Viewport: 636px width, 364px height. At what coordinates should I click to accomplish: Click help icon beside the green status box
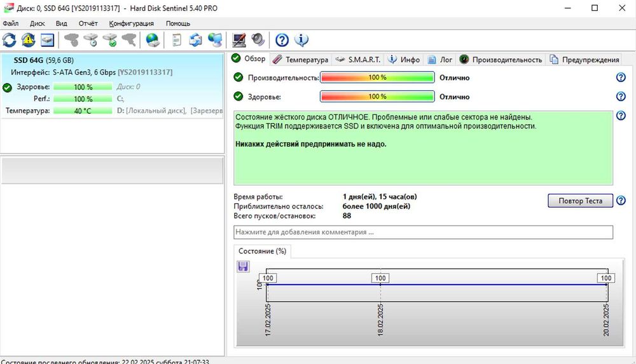[621, 116]
